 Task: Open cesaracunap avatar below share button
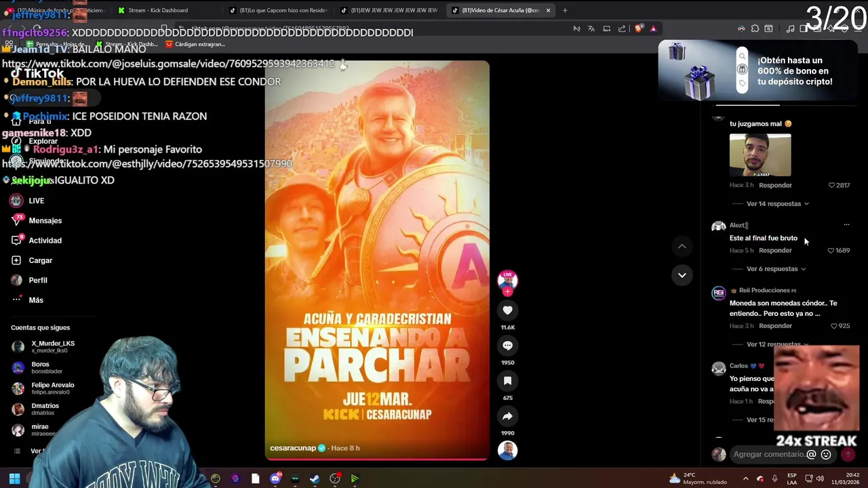(507, 451)
